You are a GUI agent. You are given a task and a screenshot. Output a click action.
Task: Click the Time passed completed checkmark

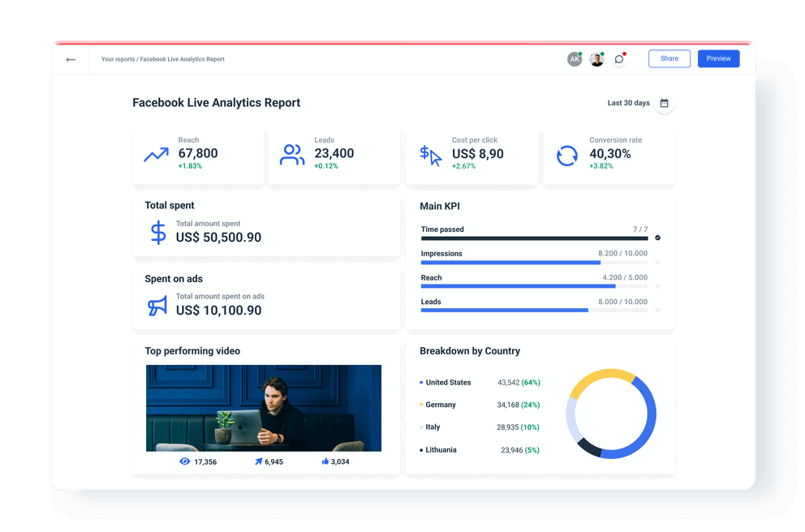[x=657, y=238]
